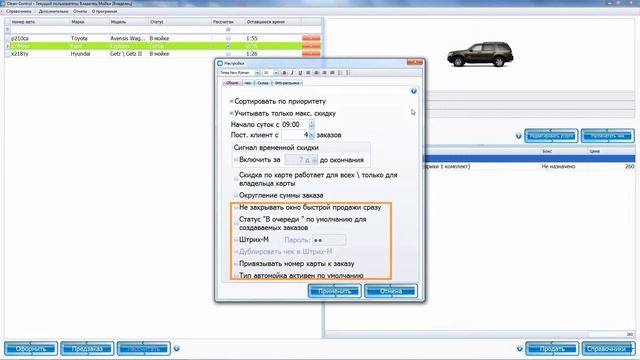
Task: Click red action button in highlighted green row
Action: tap(311, 46)
